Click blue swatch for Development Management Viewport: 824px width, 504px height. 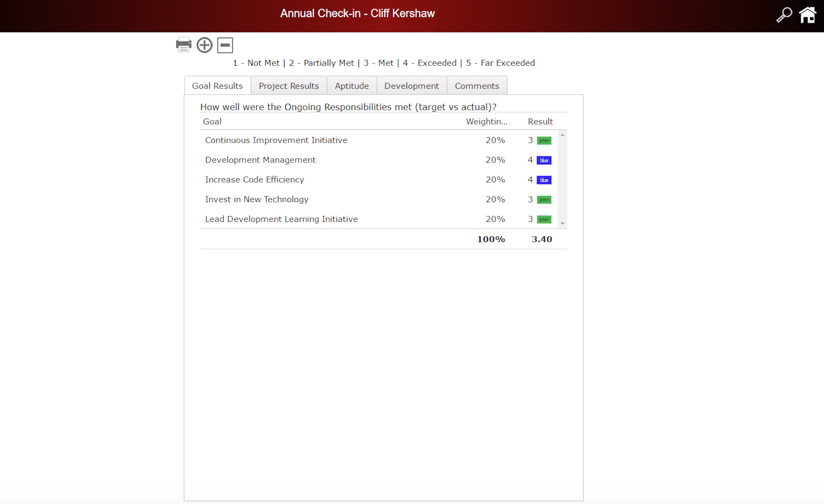544,160
